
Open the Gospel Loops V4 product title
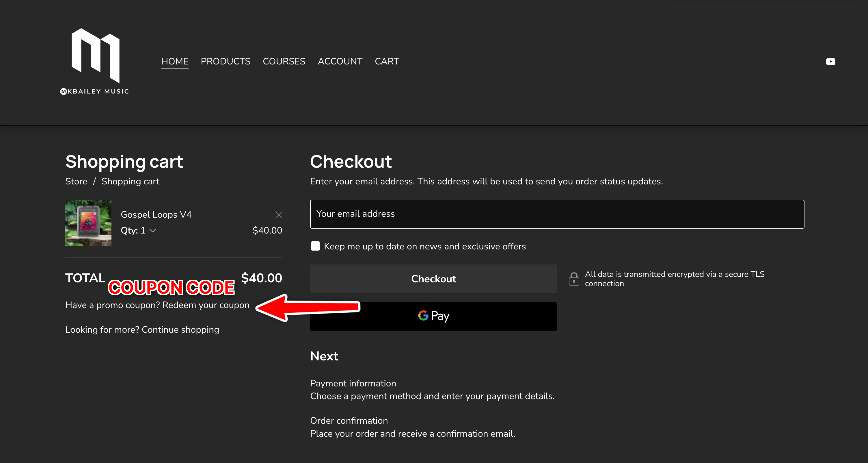point(156,214)
